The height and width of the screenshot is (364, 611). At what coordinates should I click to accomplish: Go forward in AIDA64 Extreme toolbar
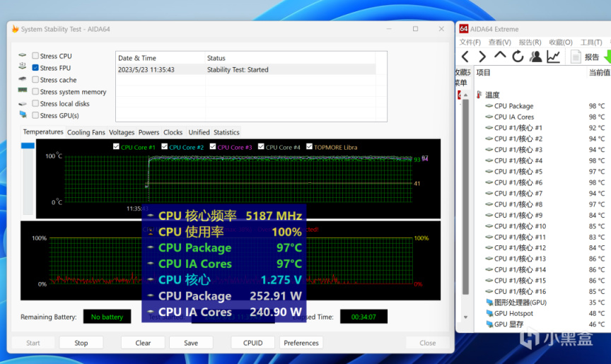click(x=482, y=57)
